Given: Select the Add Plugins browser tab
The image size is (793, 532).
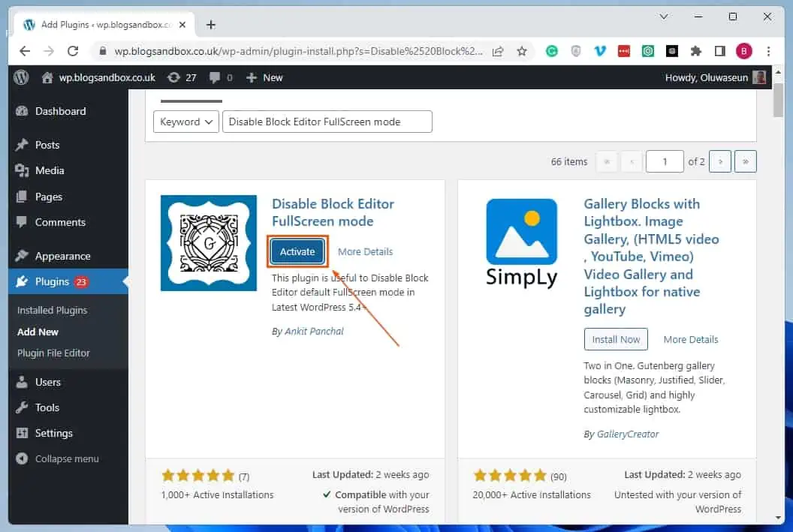Looking at the screenshot, I should point(104,25).
